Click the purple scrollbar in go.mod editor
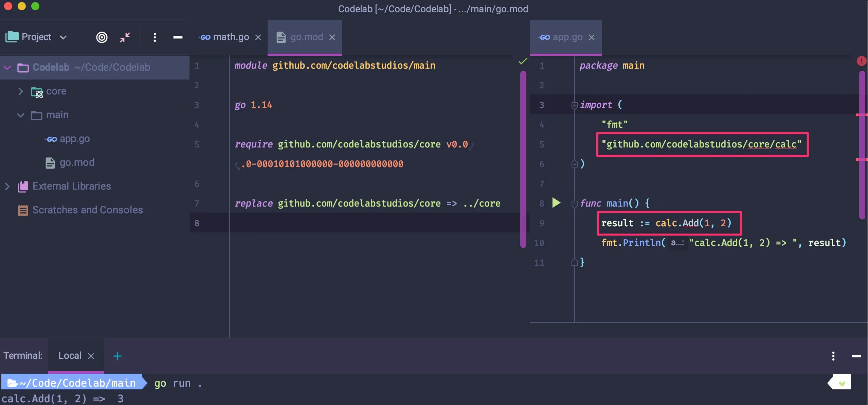The width and height of the screenshot is (868, 405). (x=523, y=159)
